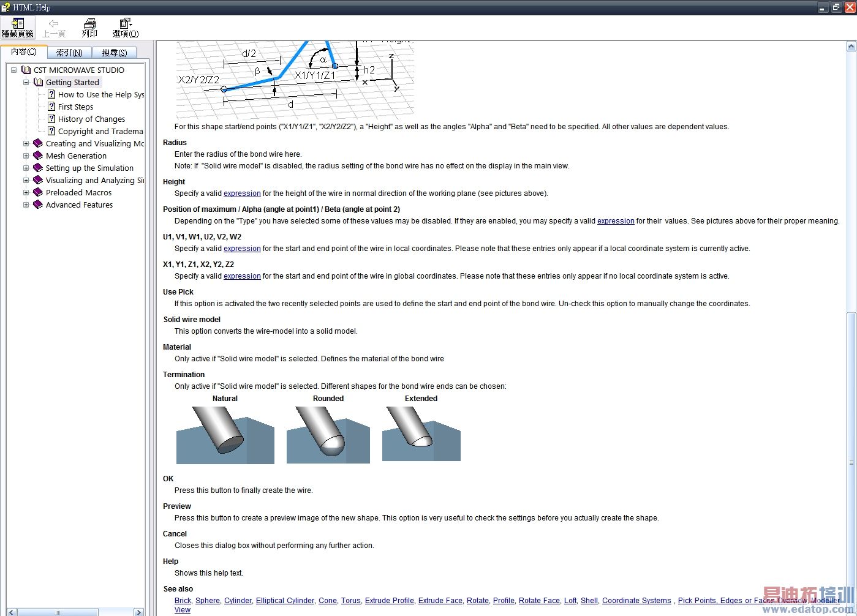This screenshot has height=616, width=857.
Task: Select History of Changes topic
Action: (91, 119)
